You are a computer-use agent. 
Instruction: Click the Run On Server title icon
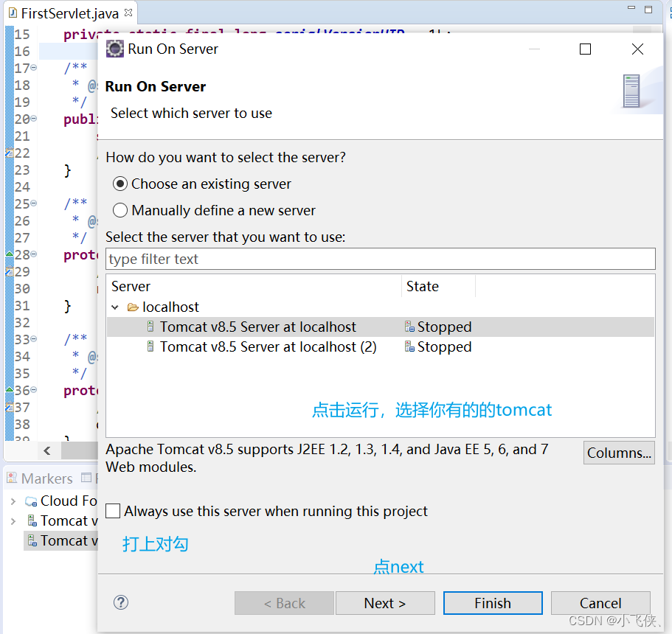click(115, 49)
